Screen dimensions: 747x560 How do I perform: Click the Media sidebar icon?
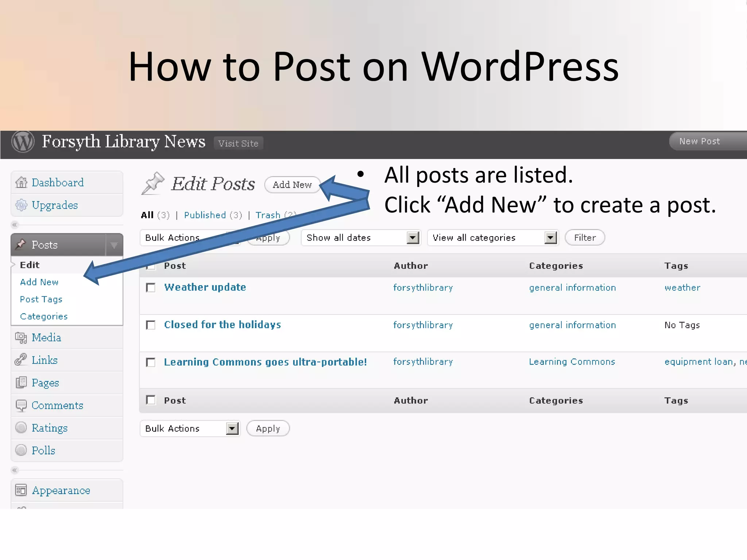21,338
